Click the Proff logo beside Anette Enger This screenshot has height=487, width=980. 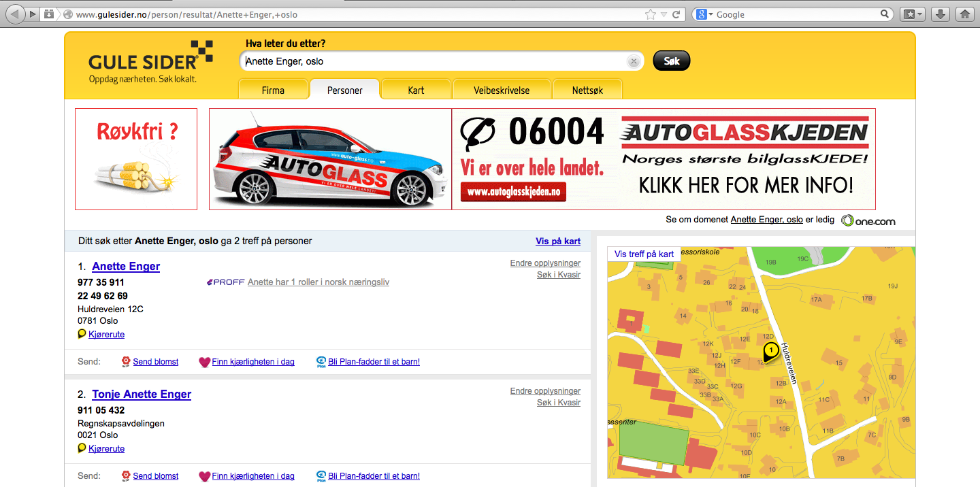pos(225,282)
